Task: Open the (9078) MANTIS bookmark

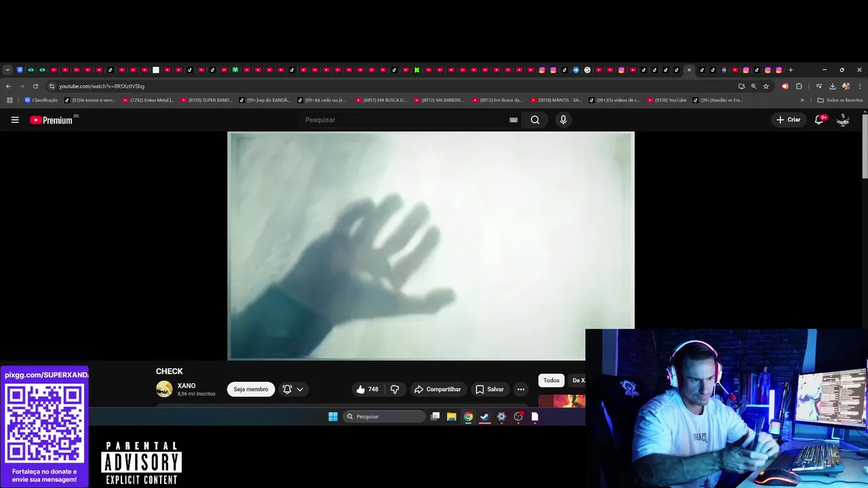Action: coord(556,100)
